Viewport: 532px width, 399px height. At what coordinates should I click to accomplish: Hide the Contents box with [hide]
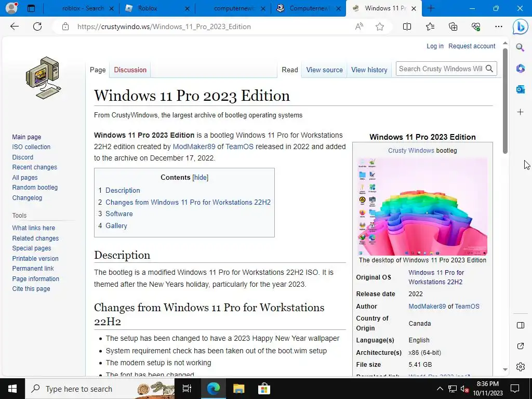(x=200, y=178)
